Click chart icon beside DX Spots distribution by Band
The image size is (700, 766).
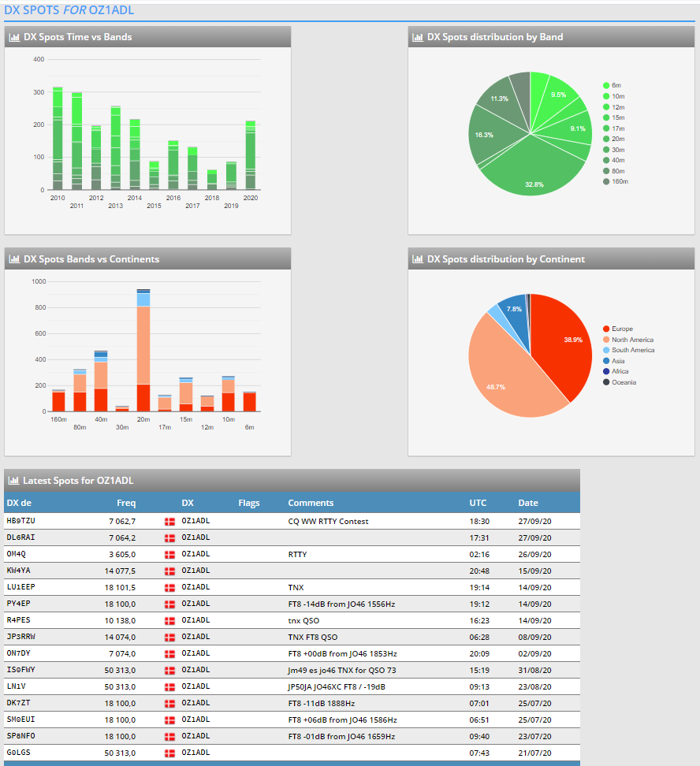[418, 37]
